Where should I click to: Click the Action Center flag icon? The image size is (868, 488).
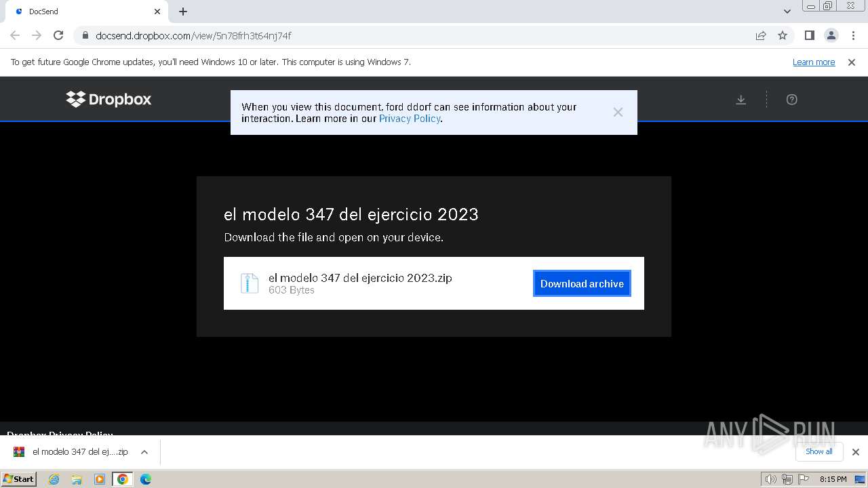click(x=804, y=479)
